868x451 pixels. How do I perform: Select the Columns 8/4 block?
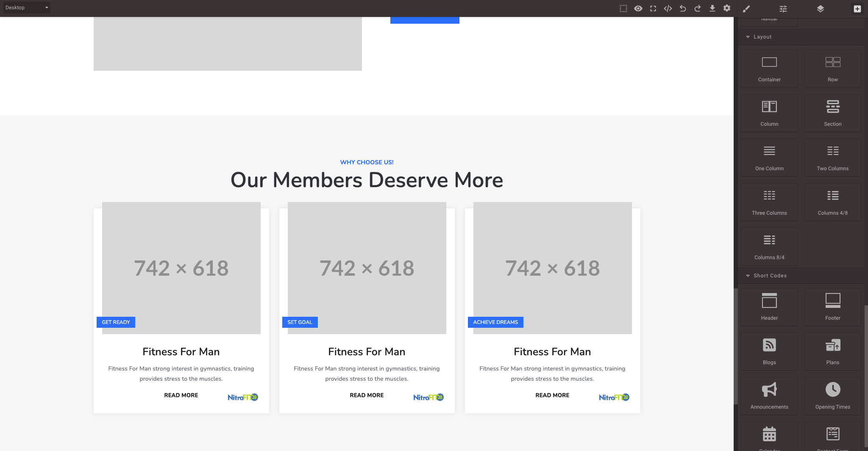[x=769, y=246]
